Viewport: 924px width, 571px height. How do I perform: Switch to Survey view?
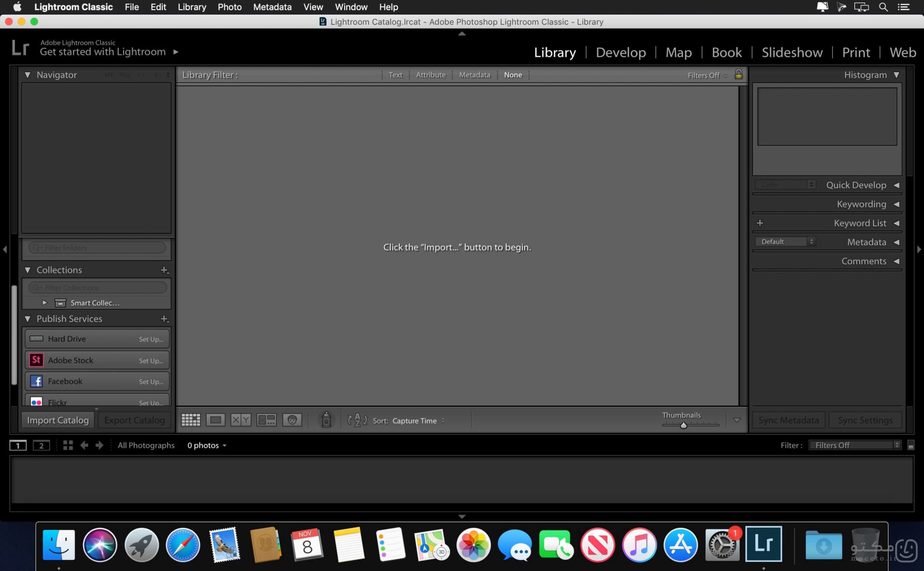coord(266,420)
